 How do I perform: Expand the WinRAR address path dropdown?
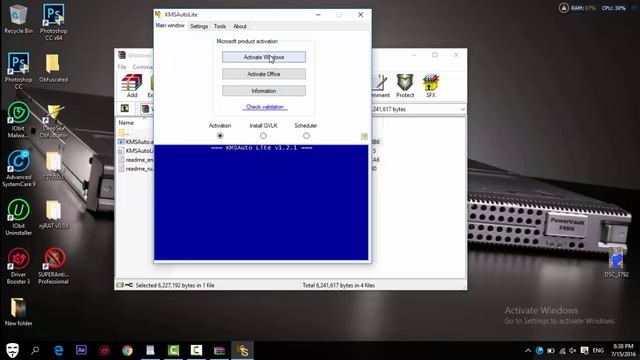click(462, 109)
